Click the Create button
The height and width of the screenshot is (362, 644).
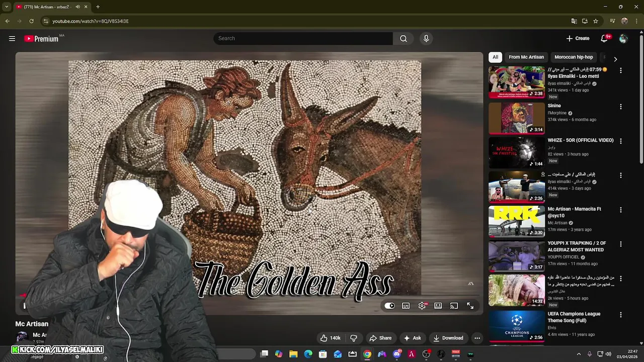[578, 39]
